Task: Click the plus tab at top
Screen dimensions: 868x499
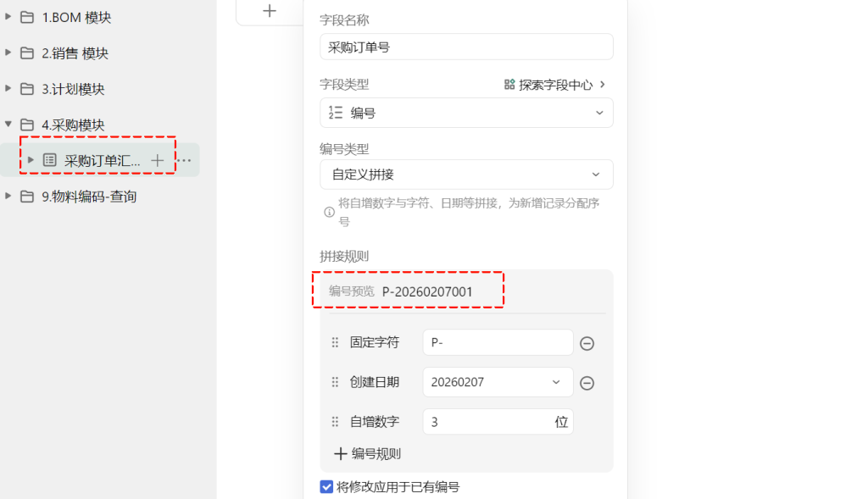Action: click(x=270, y=10)
